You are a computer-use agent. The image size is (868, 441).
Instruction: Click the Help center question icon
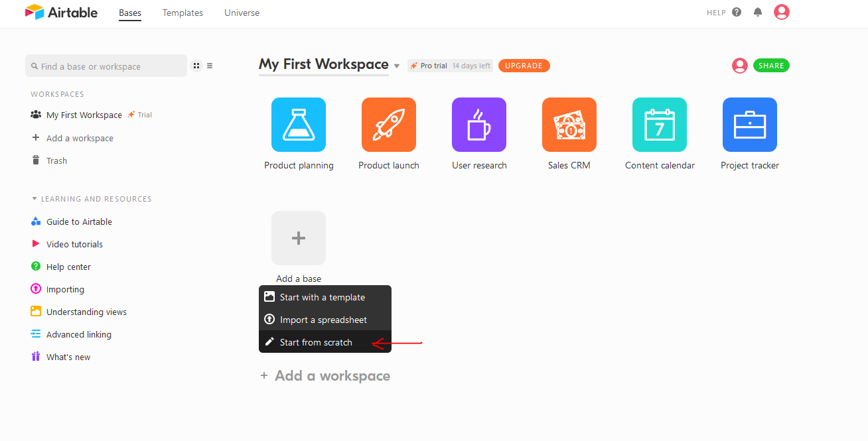36,267
